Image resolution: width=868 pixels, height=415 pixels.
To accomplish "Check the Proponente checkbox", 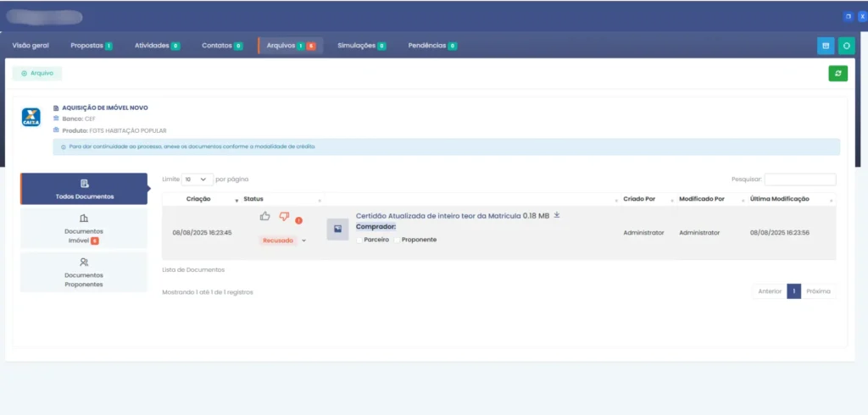I will coord(397,240).
